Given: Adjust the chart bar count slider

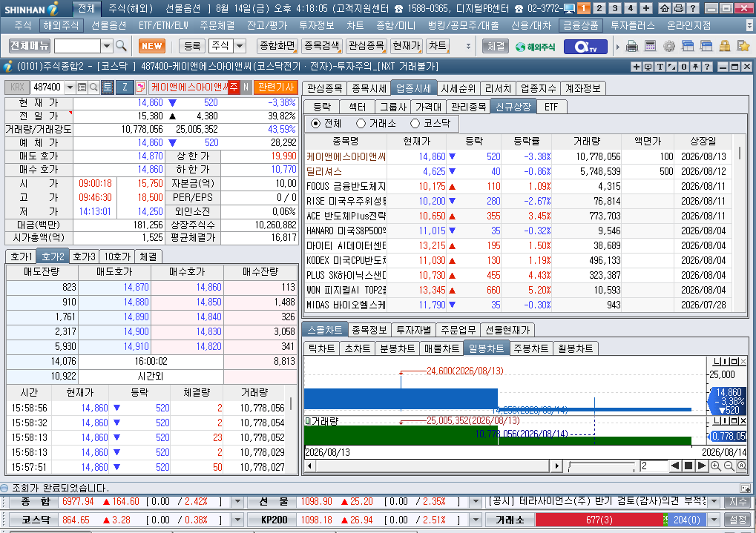Looking at the screenshot, I should pyautogui.click(x=601, y=466).
